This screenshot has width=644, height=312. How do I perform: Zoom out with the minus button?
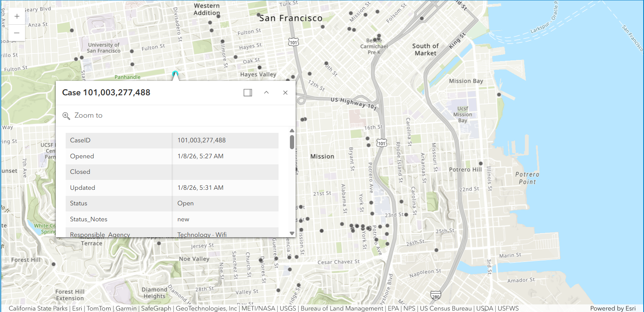[x=17, y=33]
